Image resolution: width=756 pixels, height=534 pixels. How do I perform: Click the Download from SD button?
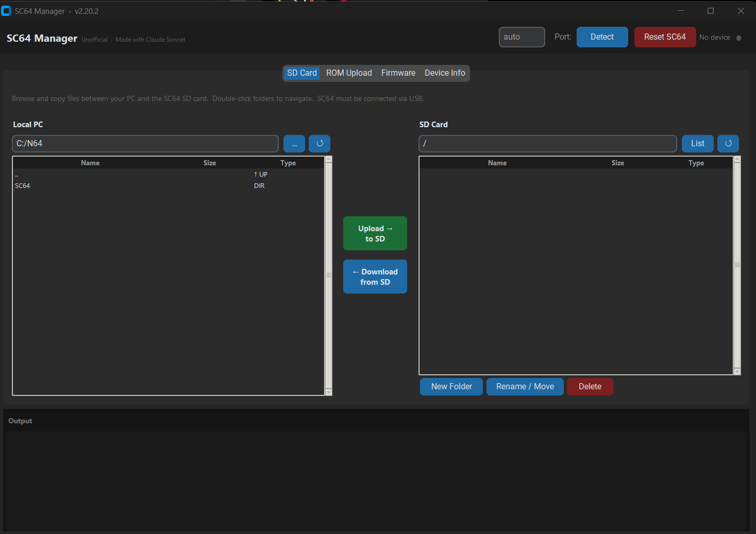coord(375,277)
